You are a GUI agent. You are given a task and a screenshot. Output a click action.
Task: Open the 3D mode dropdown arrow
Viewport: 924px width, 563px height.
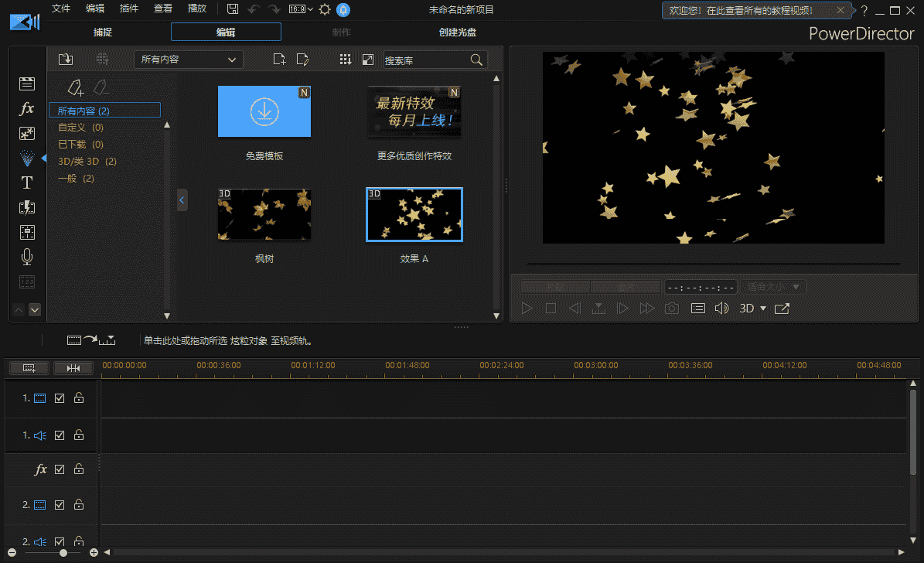pyautogui.click(x=763, y=309)
